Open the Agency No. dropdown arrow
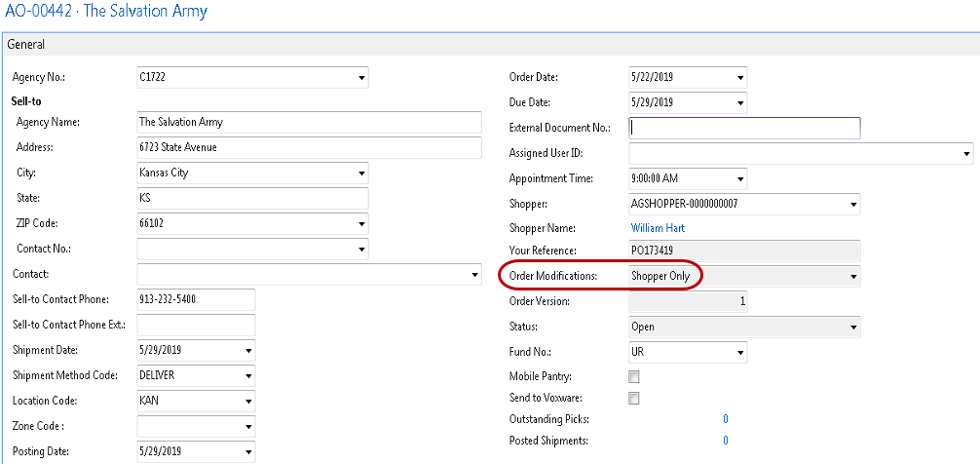 point(360,77)
